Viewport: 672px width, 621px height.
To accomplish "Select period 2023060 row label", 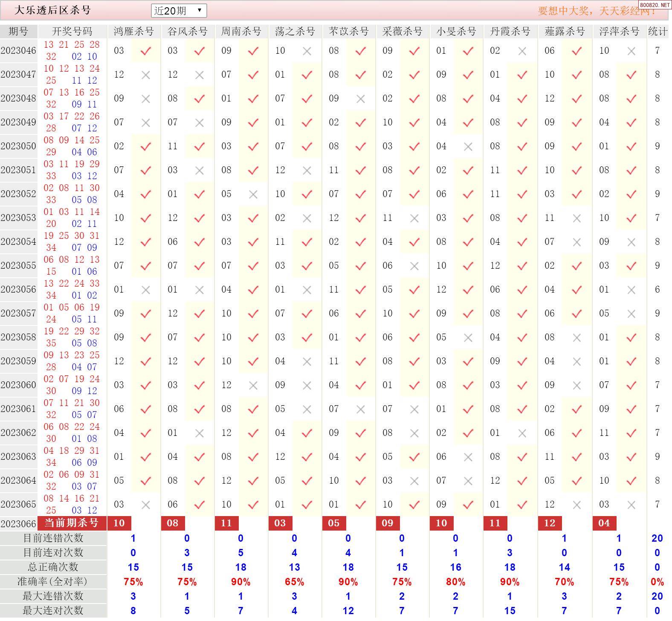I will pos(18,385).
